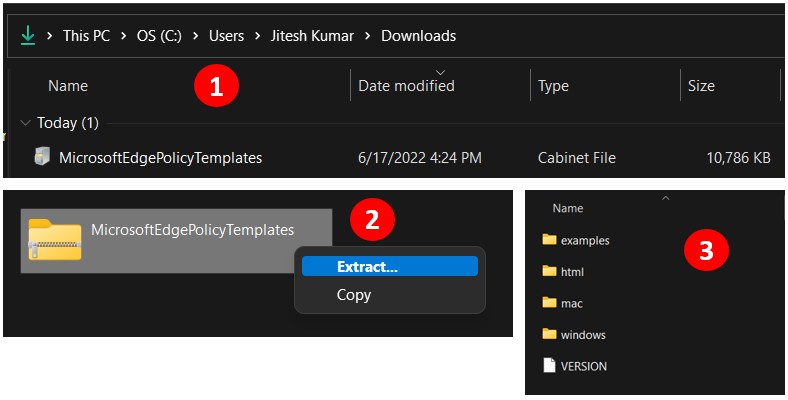Sort by Size column header

pyautogui.click(x=701, y=86)
